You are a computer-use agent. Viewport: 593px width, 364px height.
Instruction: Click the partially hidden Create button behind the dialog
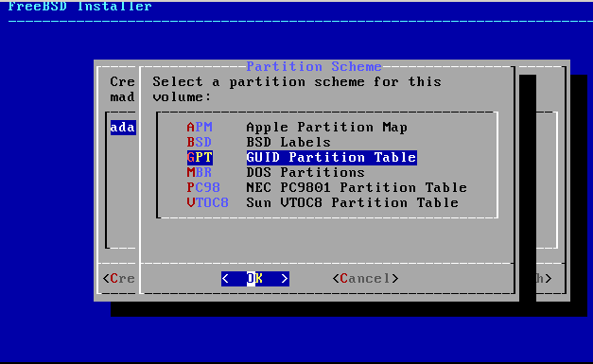coord(119,279)
